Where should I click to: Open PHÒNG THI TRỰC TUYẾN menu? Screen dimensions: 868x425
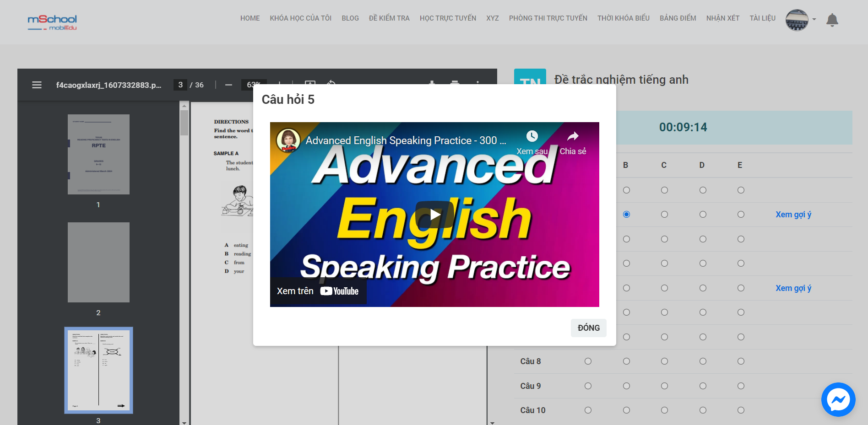548,18
